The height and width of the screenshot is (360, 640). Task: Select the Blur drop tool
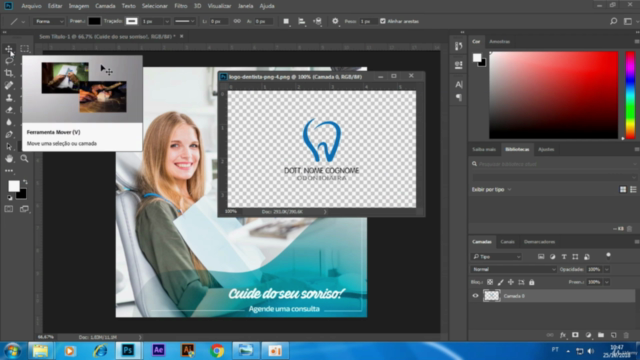click(9, 122)
